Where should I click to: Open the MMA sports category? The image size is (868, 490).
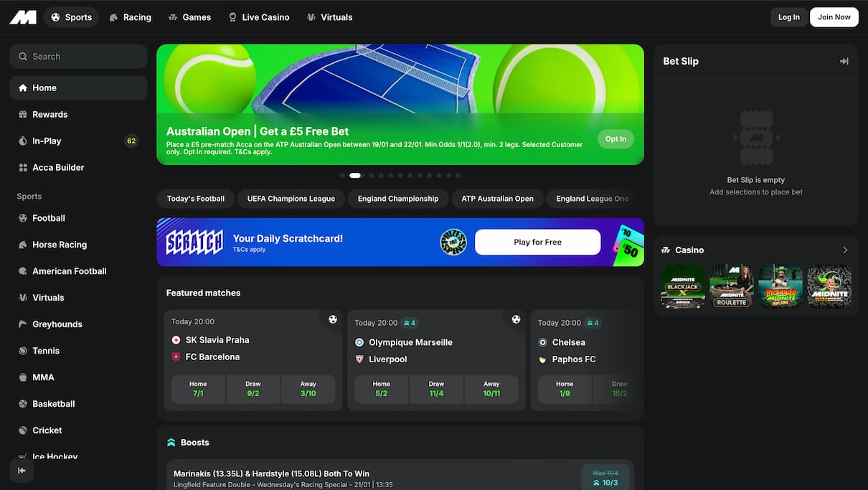pos(43,377)
